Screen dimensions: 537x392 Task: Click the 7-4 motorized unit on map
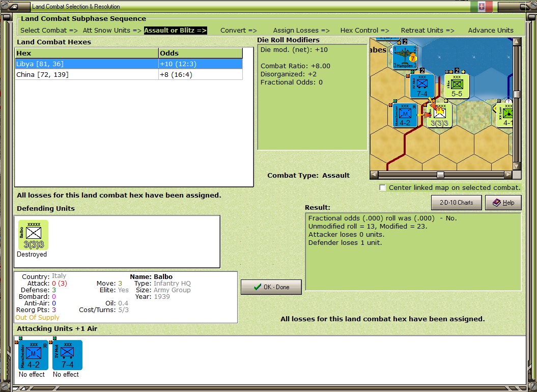tap(422, 87)
